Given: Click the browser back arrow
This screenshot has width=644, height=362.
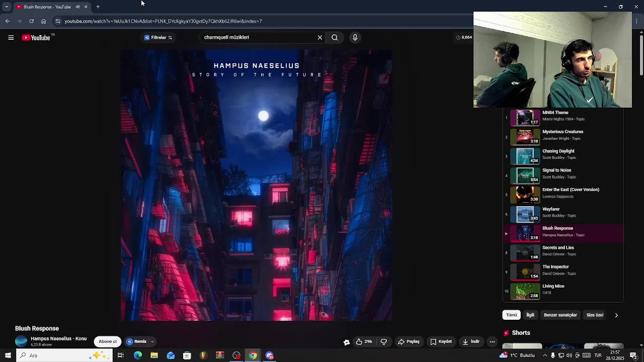Looking at the screenshot, I should [7, 21].
